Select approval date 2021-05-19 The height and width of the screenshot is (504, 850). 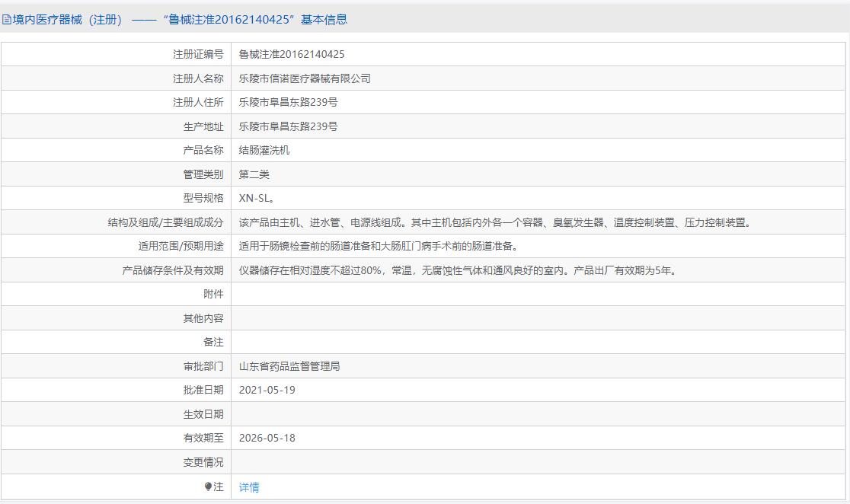(267, 391)
